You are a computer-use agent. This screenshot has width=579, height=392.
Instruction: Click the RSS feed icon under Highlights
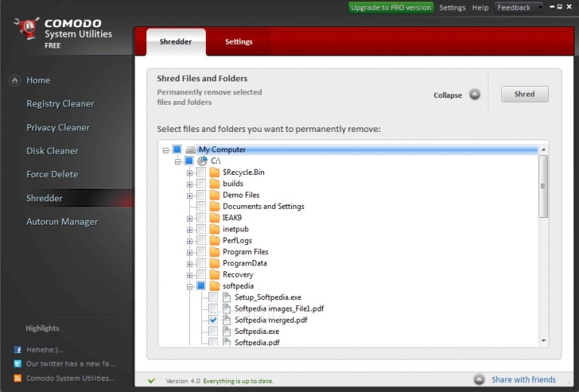click(x=17, y=378)
